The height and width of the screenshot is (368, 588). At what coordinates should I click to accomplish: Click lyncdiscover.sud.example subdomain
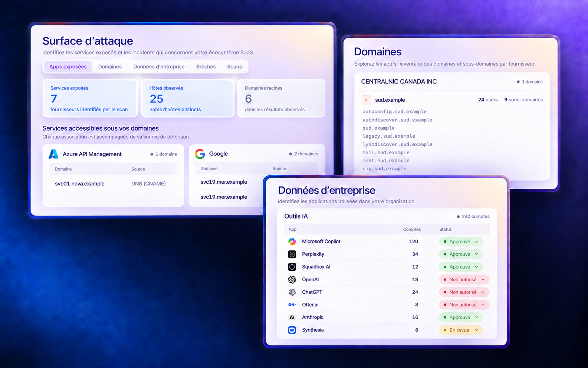point(397,144)
